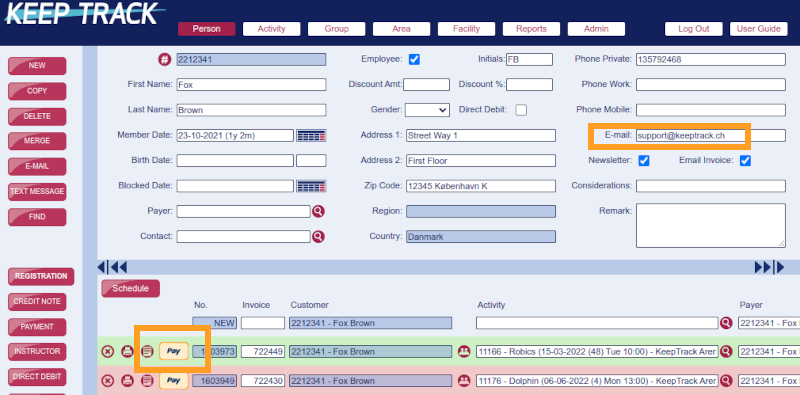This screenshot has width=800, height=395.
Task: Click group icon beside Robics activity
Action: pyautogui.click(x=464, y=351)
